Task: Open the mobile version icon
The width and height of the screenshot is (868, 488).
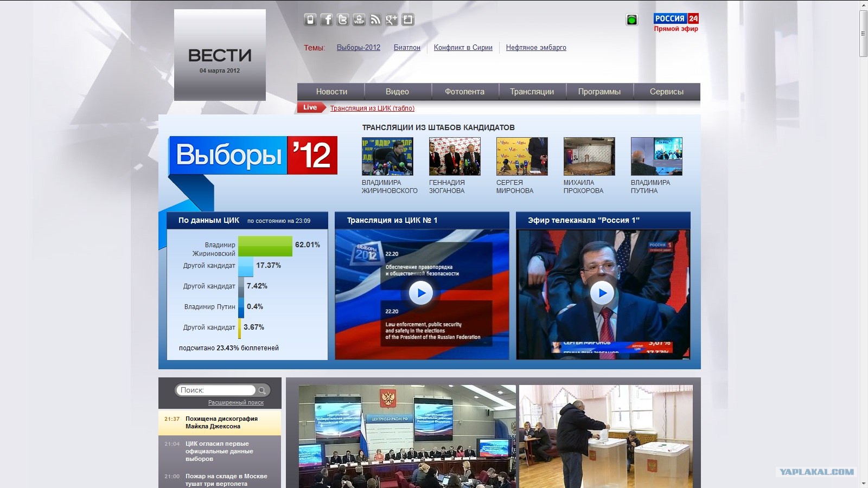Action: click(310, 20)
